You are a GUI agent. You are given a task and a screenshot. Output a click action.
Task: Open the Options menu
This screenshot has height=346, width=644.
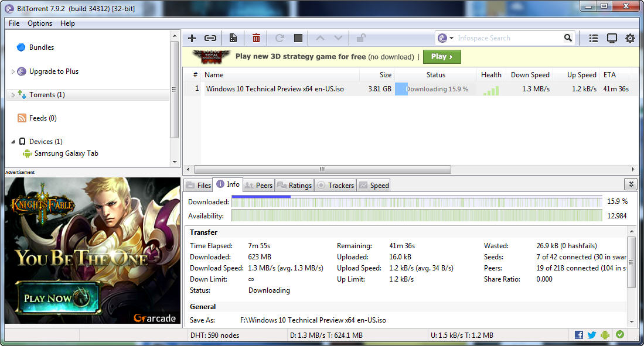tap(40, 23)
